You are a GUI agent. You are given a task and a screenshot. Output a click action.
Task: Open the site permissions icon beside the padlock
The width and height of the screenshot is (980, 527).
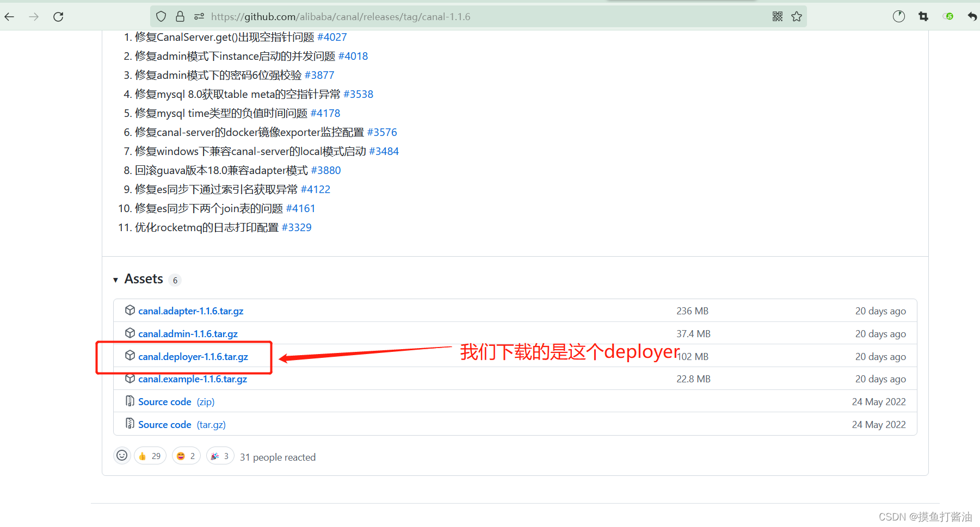[199, 17]
